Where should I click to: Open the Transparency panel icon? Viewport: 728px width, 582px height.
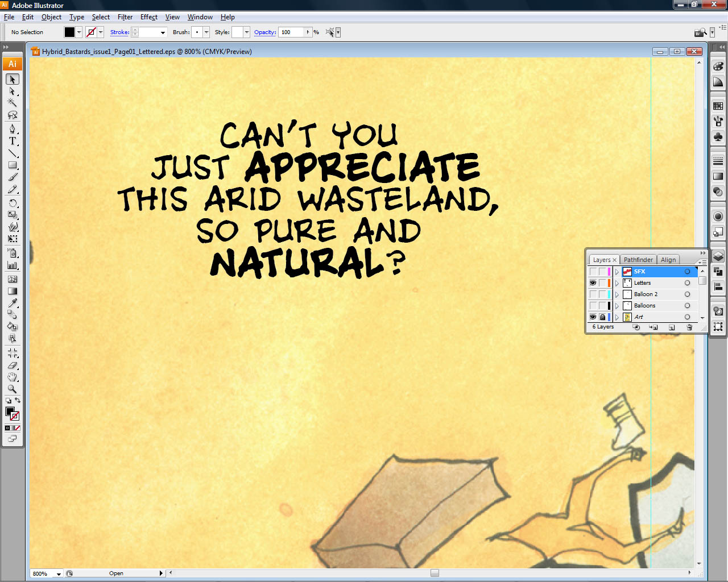pos(718,192)
